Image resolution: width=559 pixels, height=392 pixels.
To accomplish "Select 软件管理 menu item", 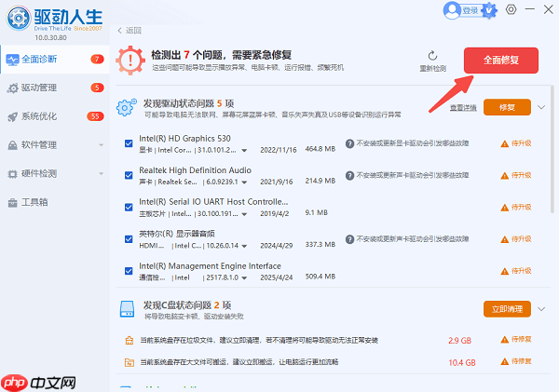I will pos(55,144).
